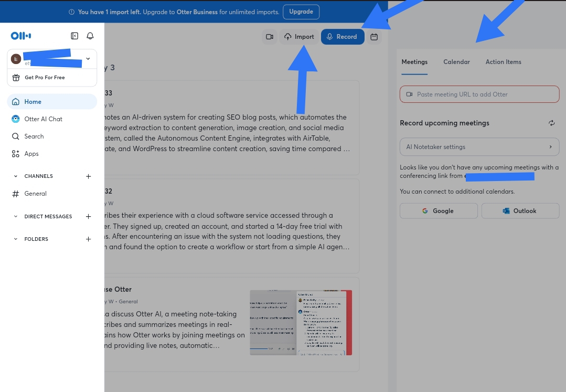Open the General channel
Image resolution: width=566 pixels, height=392 pixels.
(52, 194)
